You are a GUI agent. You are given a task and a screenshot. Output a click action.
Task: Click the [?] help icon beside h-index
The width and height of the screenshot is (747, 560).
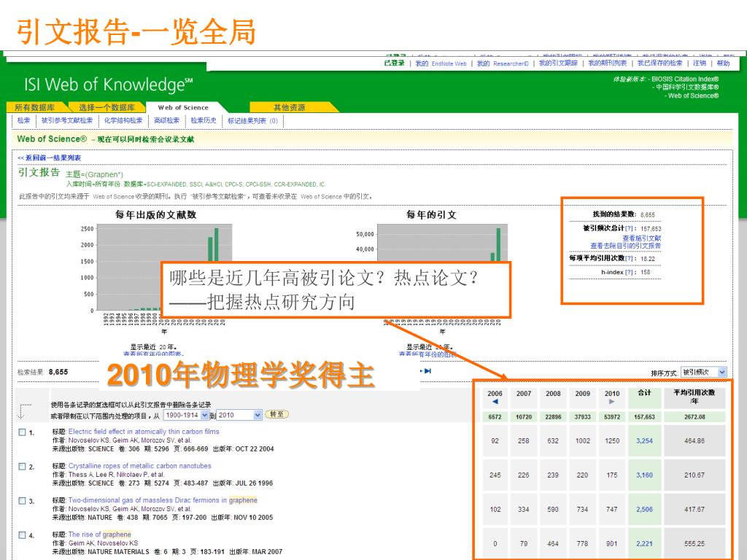pyautogui.click(x=629, y=273)
